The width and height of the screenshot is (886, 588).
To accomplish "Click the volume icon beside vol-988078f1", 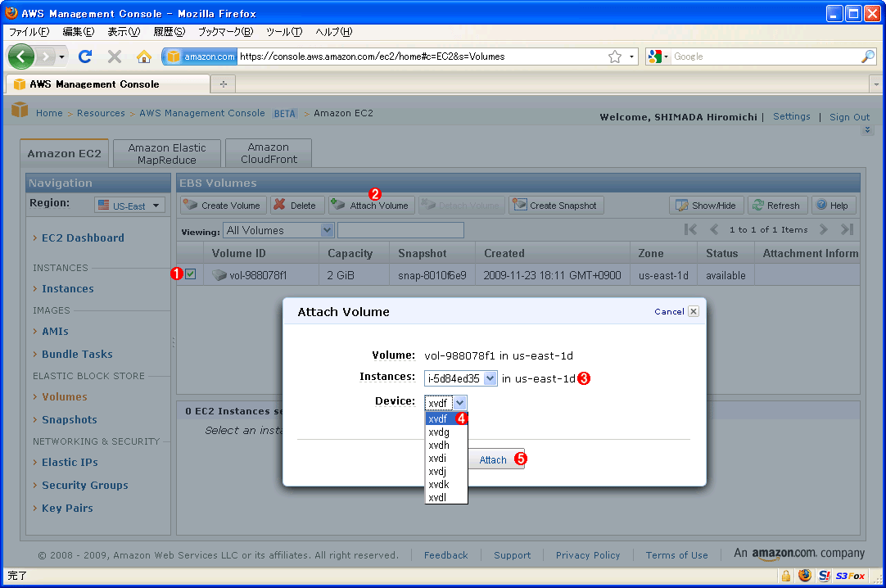I will pyautogui.click(x=219, y=275).
